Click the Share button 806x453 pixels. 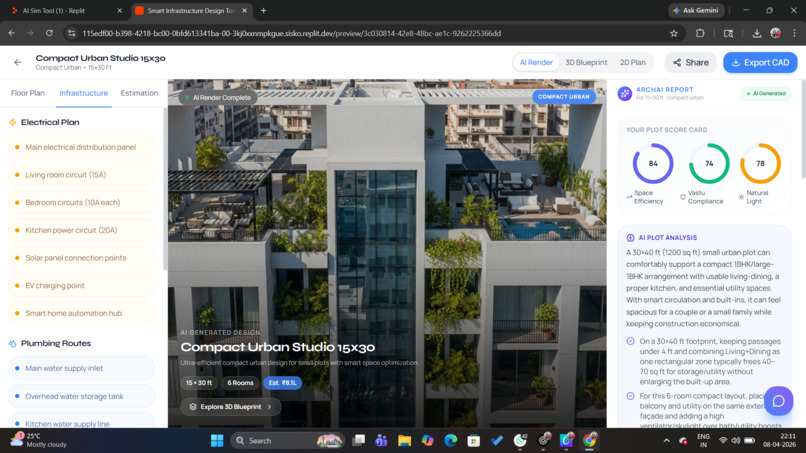(690, 62)
